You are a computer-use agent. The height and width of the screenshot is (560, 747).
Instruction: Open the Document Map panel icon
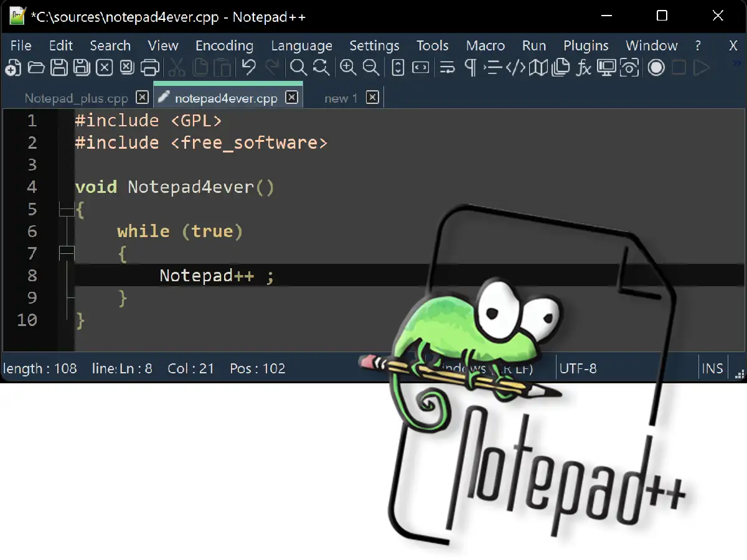coord(538,68)
